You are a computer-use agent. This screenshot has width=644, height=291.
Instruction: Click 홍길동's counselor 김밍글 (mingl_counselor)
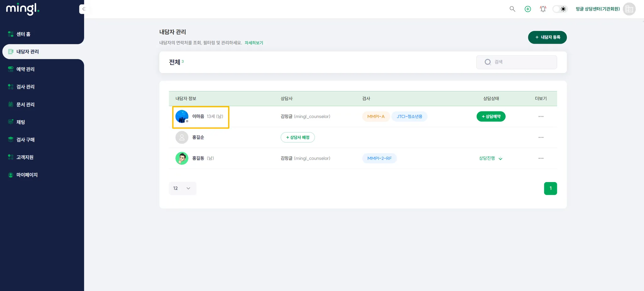click(305, 158)
